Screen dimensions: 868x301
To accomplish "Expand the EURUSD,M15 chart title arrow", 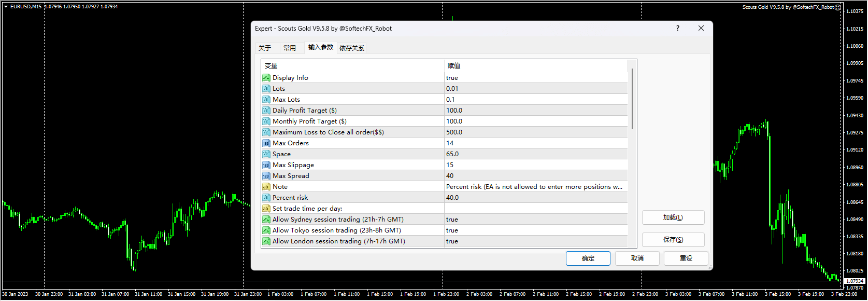I will pyautogui.click(x=6, y=7).
